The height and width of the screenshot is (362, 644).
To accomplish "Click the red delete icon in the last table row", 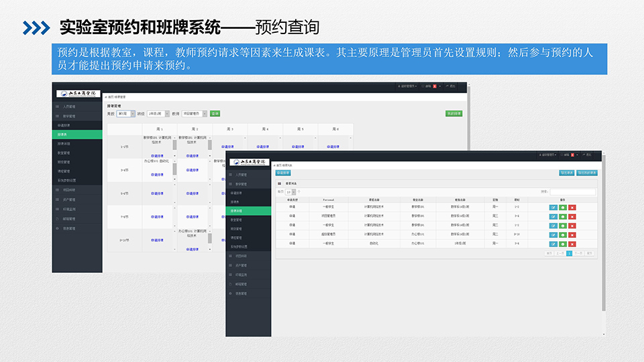I will 572,244.
